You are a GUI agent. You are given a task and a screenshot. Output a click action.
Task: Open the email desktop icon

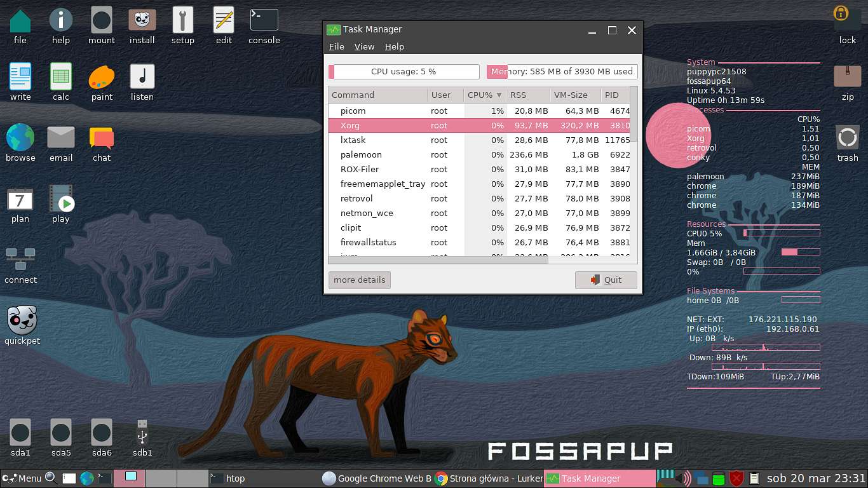(61, 137)
